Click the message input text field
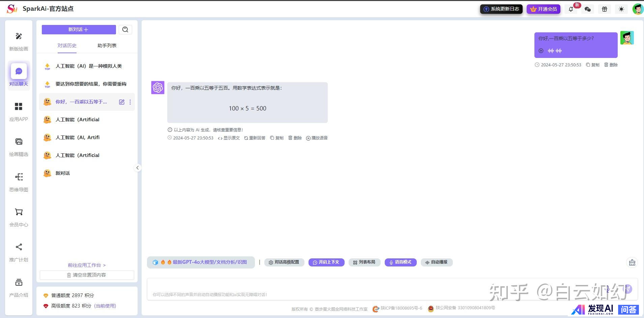 coord(371,289)
